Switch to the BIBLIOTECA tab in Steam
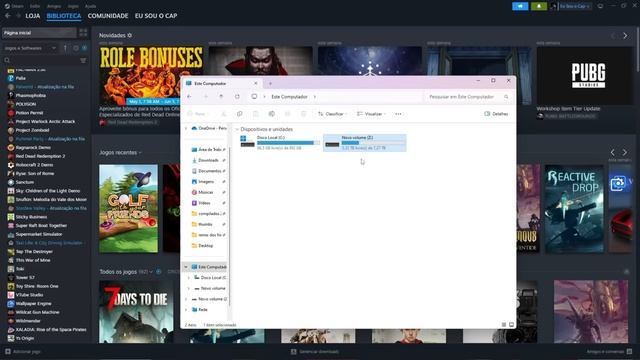The width and height of the screenshot is (640, 360). 64,16
